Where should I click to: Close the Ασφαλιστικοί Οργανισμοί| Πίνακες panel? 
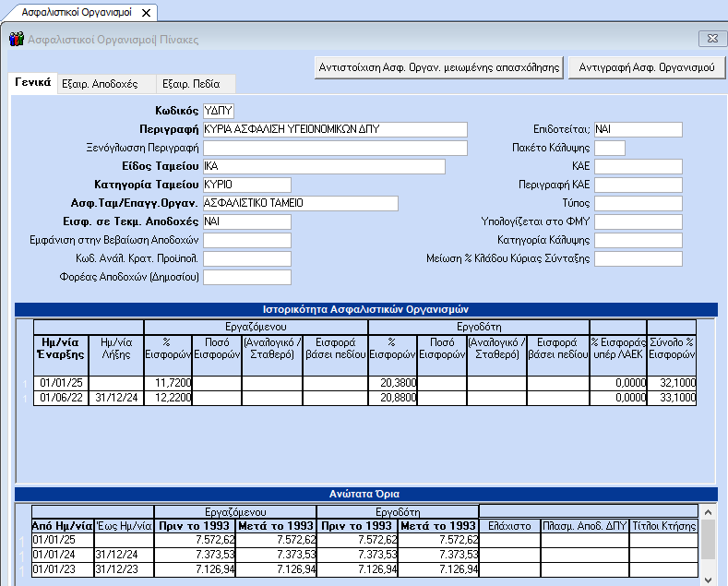click(x=712, y=39)
